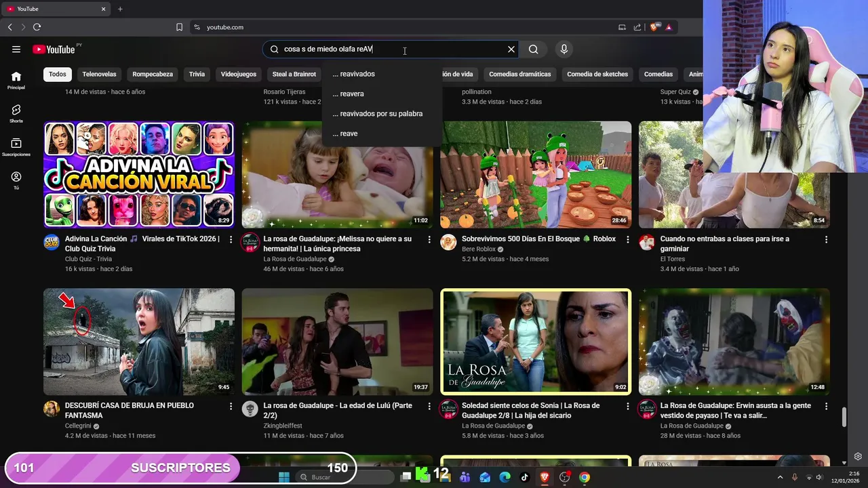Open the Principal home sidebar icon
868x488 pixels.
[16, 80]
